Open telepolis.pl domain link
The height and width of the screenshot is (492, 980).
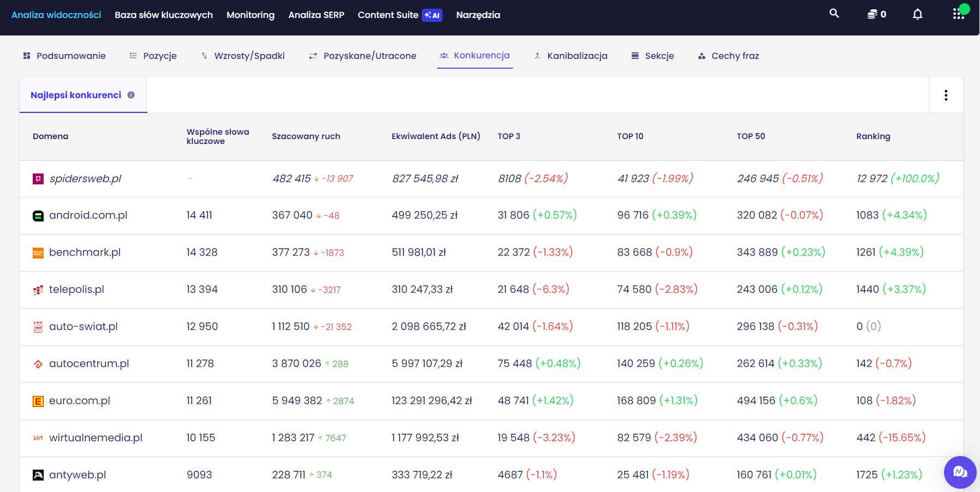tap(76, 290)
